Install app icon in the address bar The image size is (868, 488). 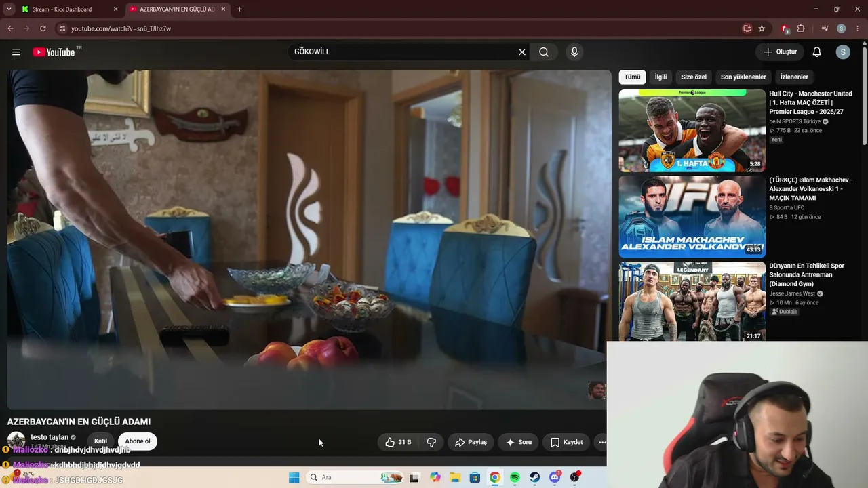tap(747, 28)
